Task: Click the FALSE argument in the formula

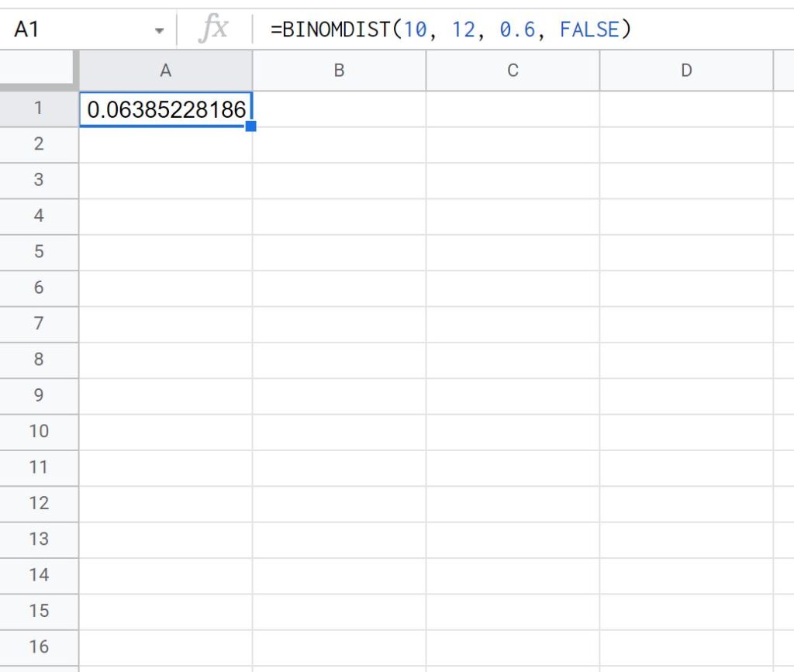Action: point(589,29)
